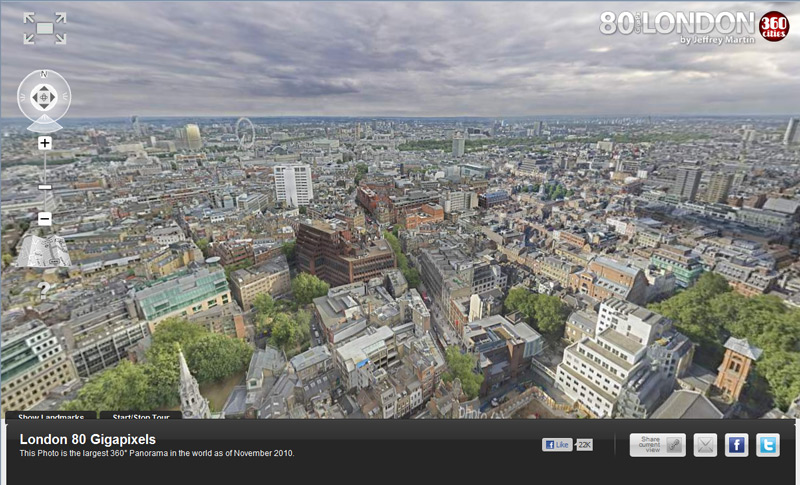Open help via question mark icon
Image resolution: width=800 pixels, height=485 pixels.
44,289
